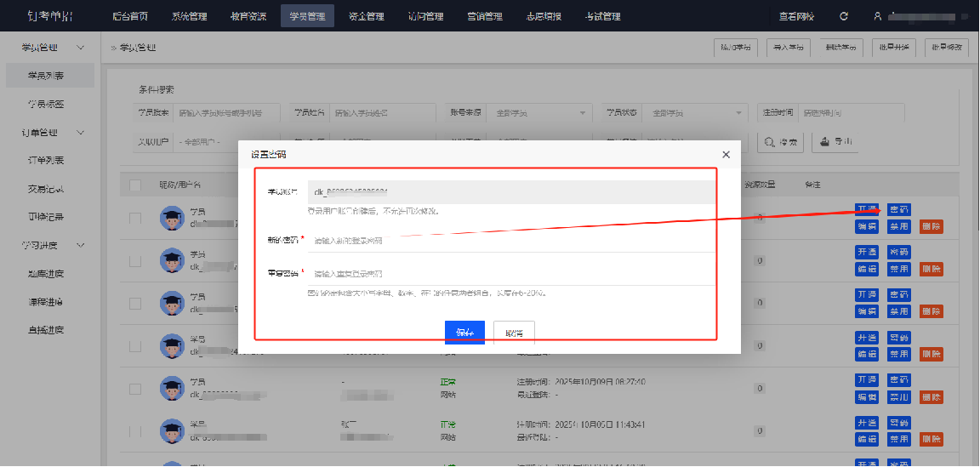Open 资金管理 in the top navigation
Viewport: 980px width, 467px height.
pyautogui.click(x=366, y=16)
